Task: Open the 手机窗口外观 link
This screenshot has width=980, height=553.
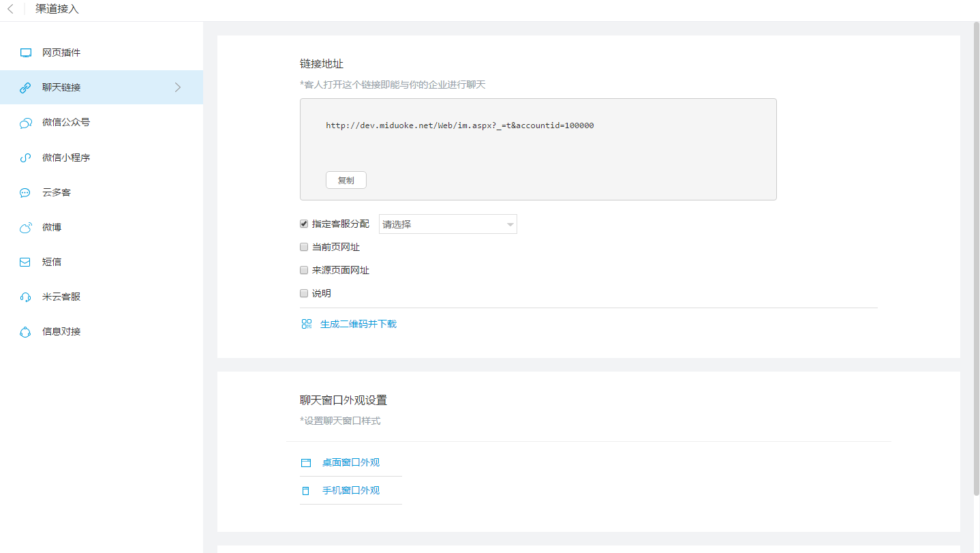Action: coord(350,490)
